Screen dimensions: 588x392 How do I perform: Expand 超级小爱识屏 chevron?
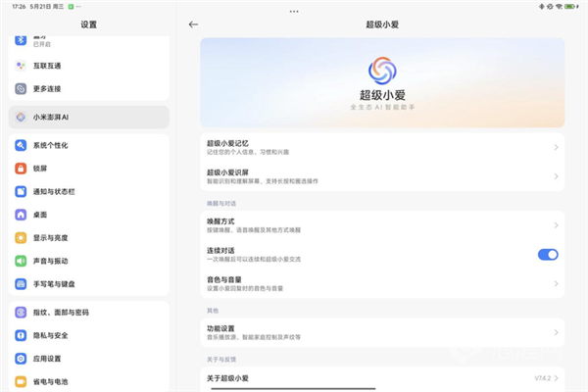tap(556, 176)
